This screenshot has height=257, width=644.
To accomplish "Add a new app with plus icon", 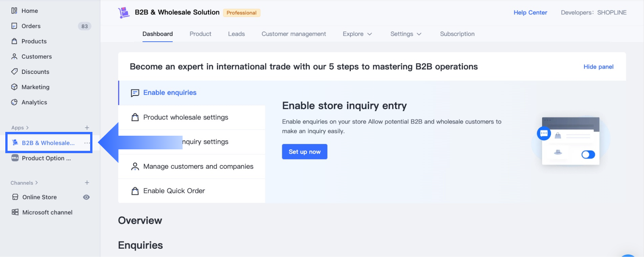I will [87, 128].
